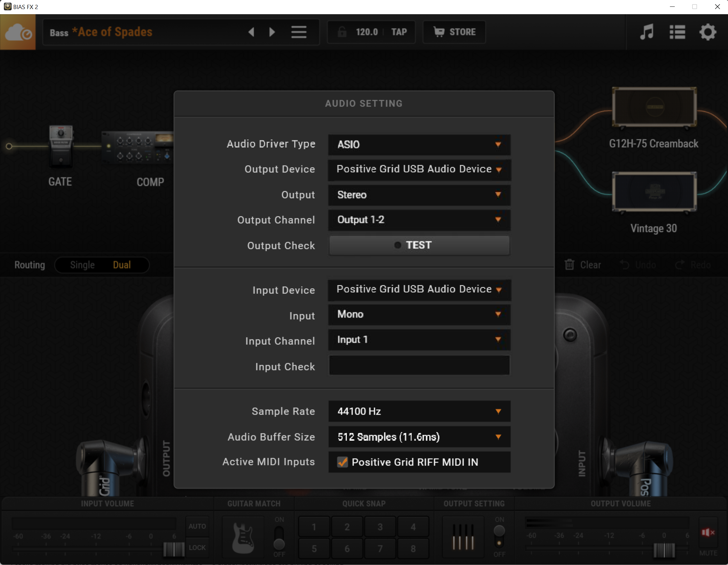
Task: Open the ToneCloud icon
Action: pos(18,32)
